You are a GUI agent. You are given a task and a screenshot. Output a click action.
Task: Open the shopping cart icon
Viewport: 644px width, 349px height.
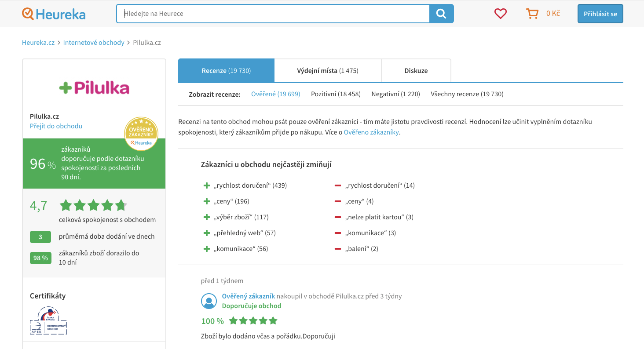pos(532,14)
